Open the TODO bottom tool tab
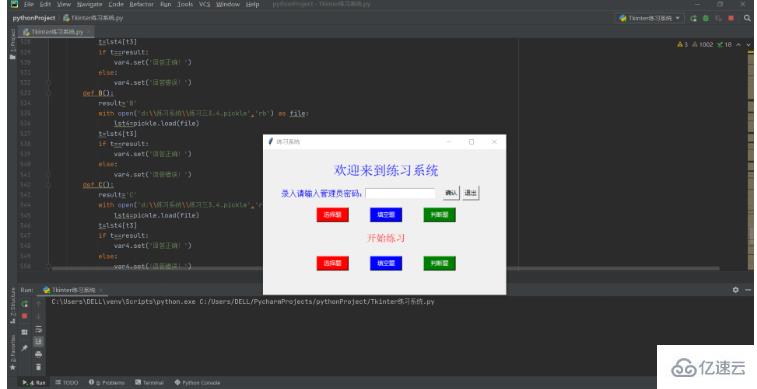This screenshot has width=757, height=389. pos(67,382)
